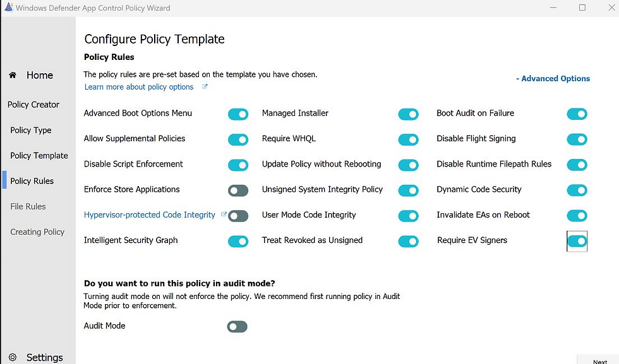
Task: Minimize the Policy Wizard window
Action: 553,8
